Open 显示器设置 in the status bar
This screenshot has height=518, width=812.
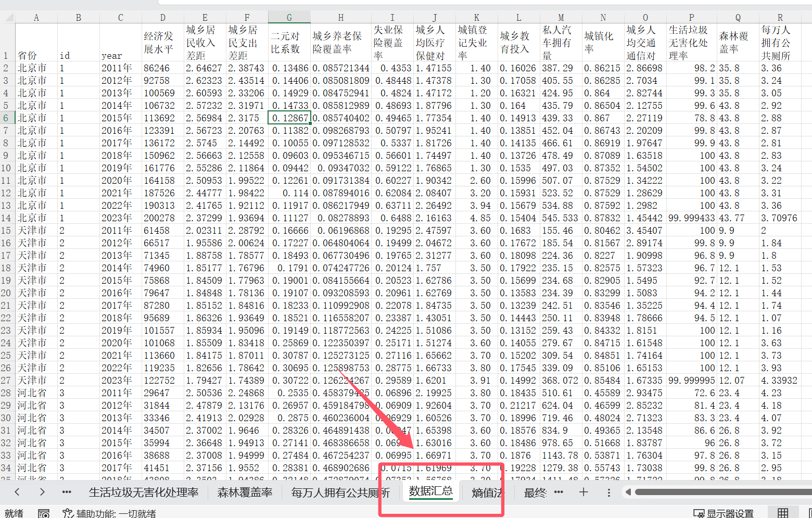tap(724, 513)
